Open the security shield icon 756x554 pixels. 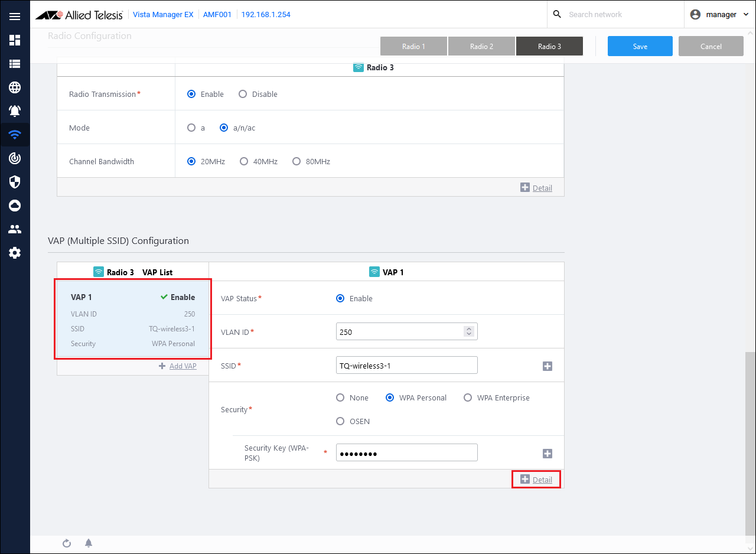[x=15, y=182]
